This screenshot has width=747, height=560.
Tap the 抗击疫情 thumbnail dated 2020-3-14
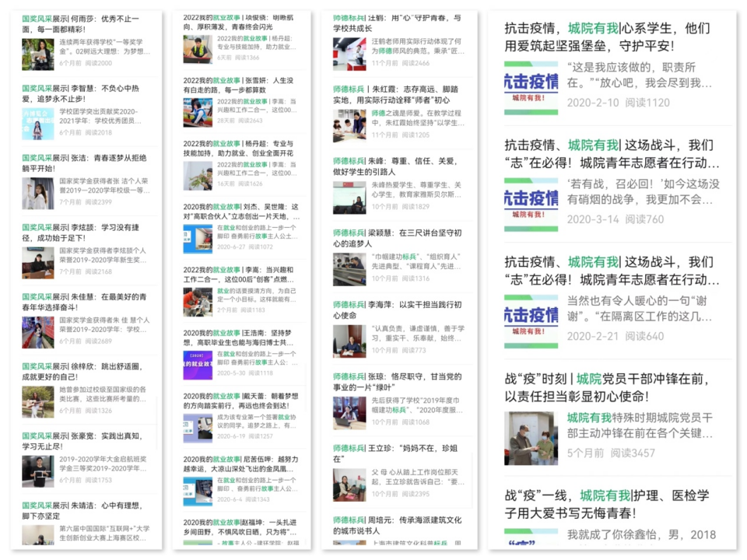point(531,205)
